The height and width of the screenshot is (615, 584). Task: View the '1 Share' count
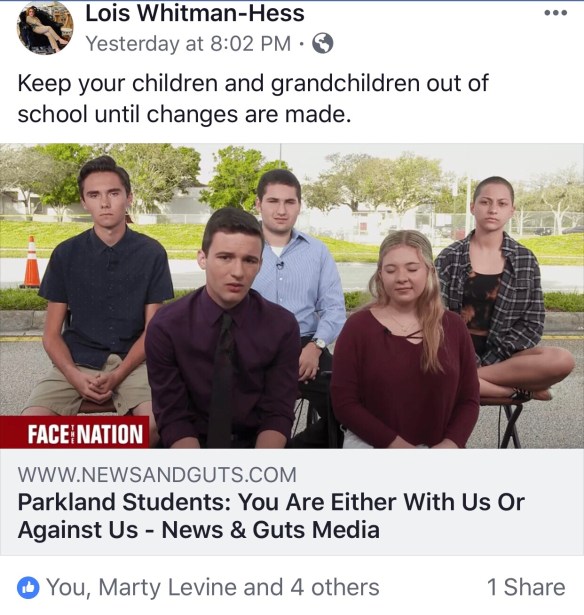coord(526,588)
